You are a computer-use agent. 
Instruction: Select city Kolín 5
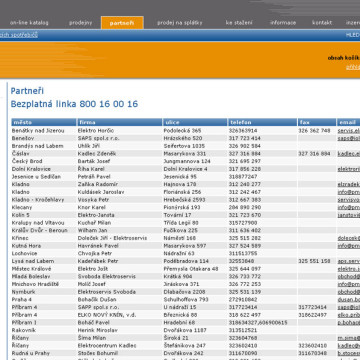(x=21, y=215)
